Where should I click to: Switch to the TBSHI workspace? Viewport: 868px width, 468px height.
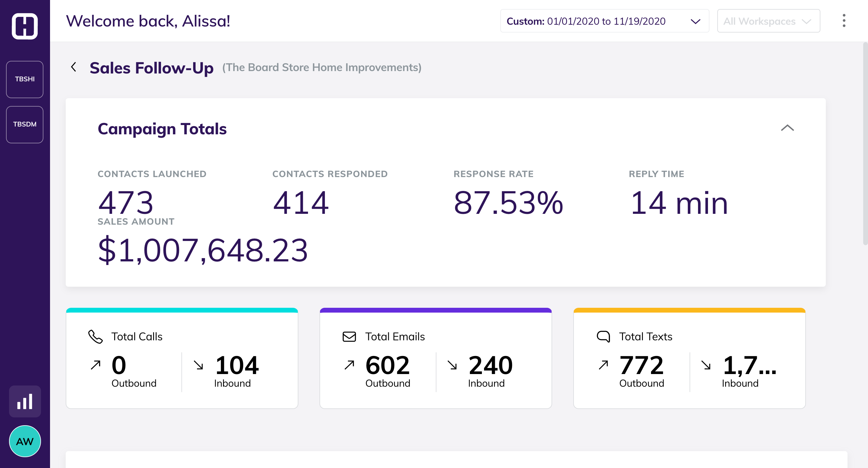[25, 80]
